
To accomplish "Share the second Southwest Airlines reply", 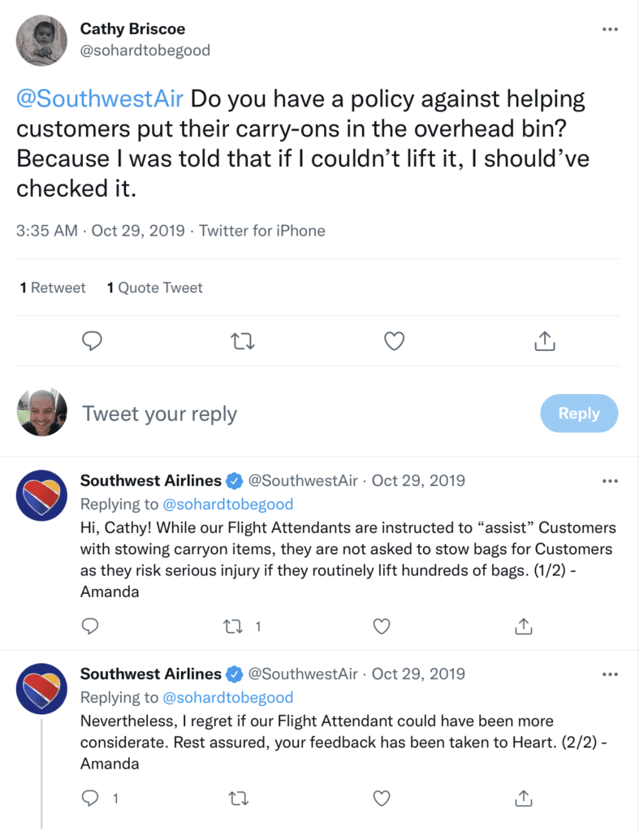I will [524, 798].
